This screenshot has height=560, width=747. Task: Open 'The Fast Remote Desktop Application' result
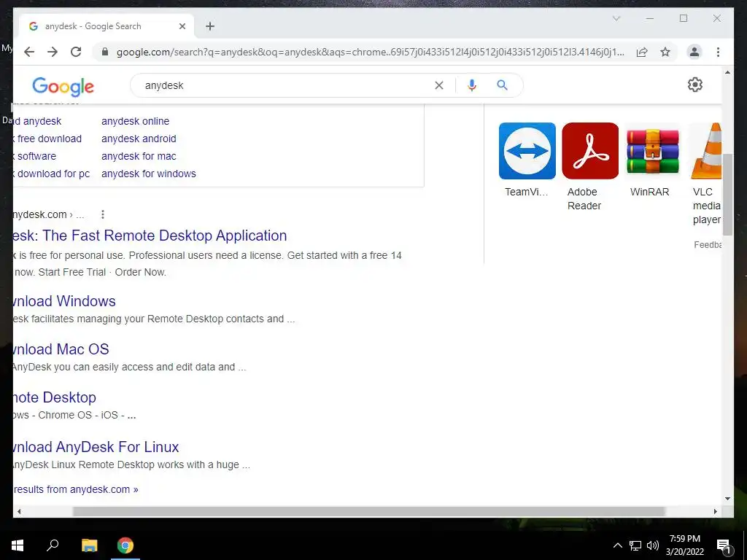point(150,236)
